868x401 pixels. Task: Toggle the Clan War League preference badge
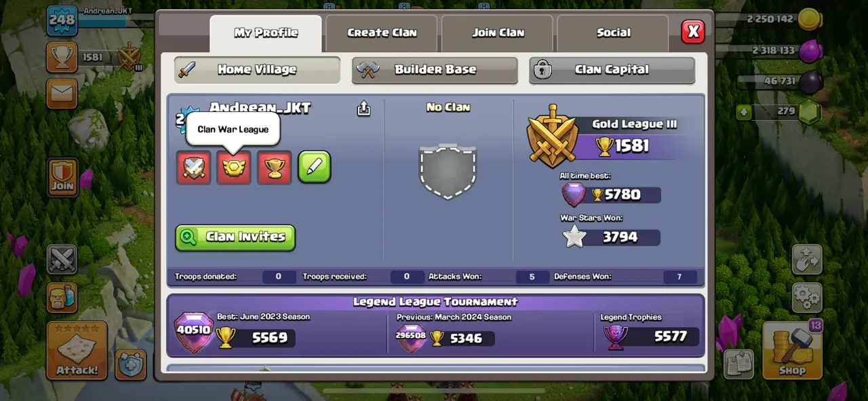234,168
